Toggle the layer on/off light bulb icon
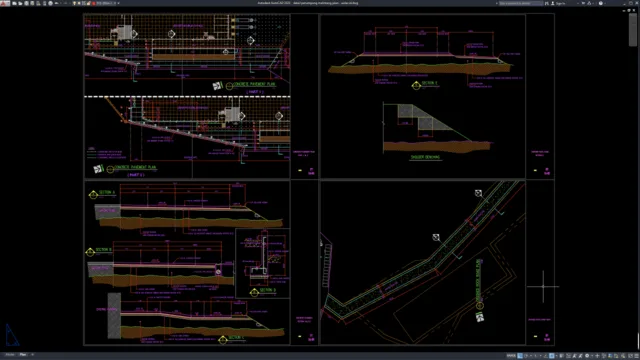The width and height of the screenshot is (640, 360). click(74, 3)
